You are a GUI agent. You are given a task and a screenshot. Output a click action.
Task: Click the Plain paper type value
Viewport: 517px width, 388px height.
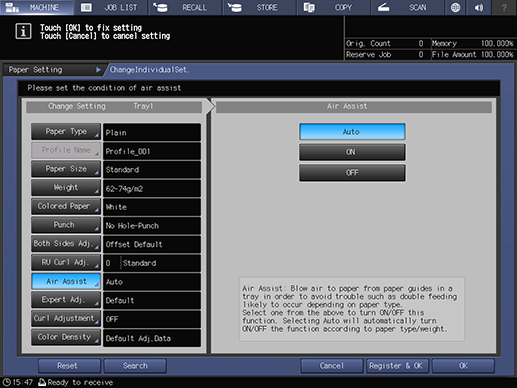click(x=152, y=132)
